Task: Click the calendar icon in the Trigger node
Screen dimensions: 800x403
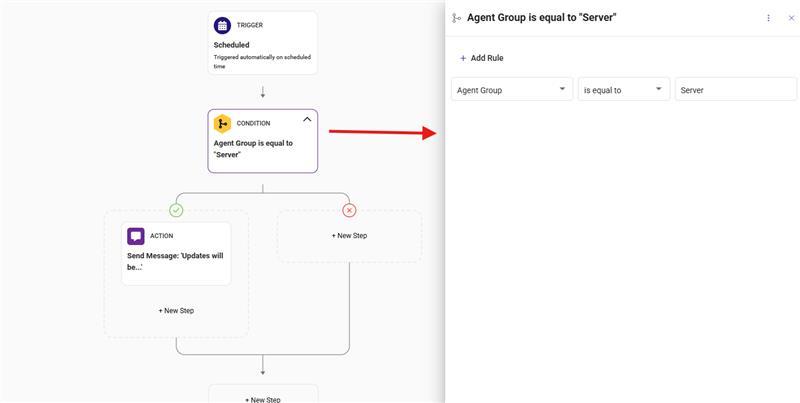Action: click(x=222, y=25)
